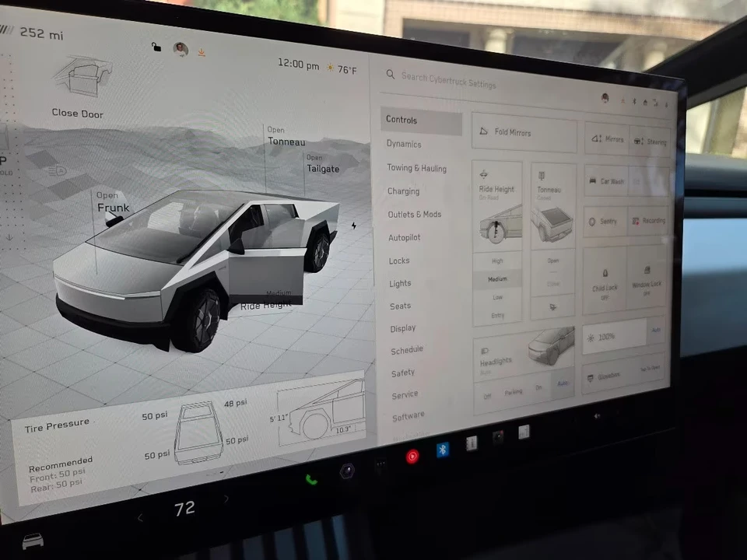Increase temperature with right arrow by 72
The width and height of the screenshot is (747, 560).
tap(226, 499)
